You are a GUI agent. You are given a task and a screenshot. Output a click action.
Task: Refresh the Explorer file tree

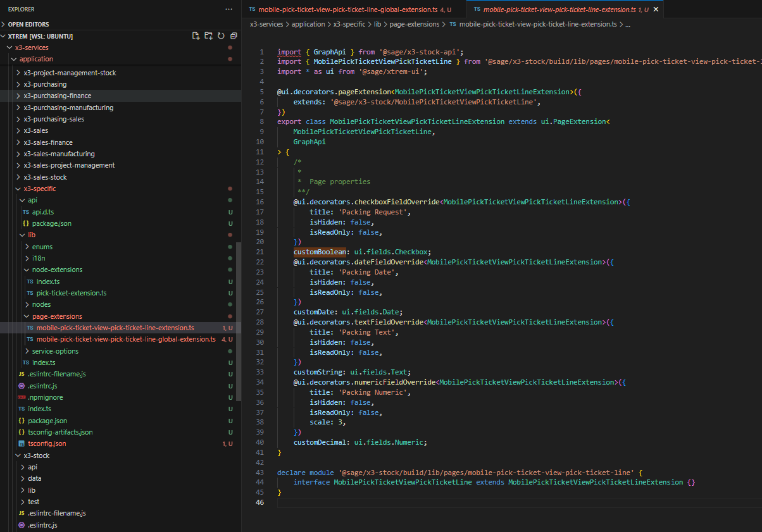221,36
